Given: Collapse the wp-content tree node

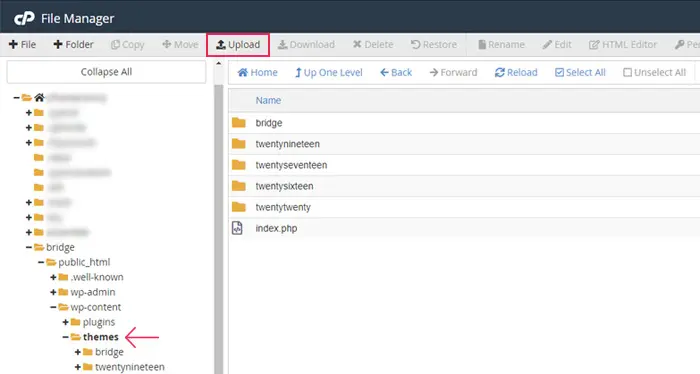Looking at the screenshot, I should (53, 307).
